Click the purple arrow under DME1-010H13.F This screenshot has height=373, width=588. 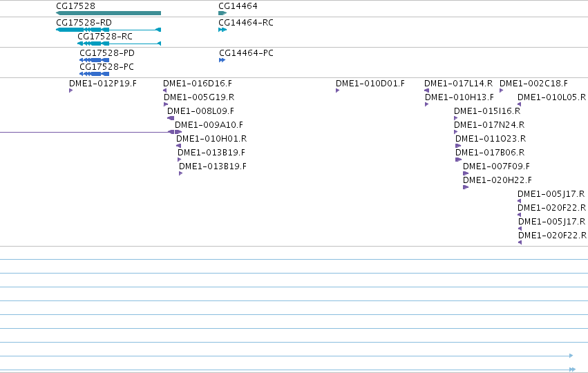427,104
